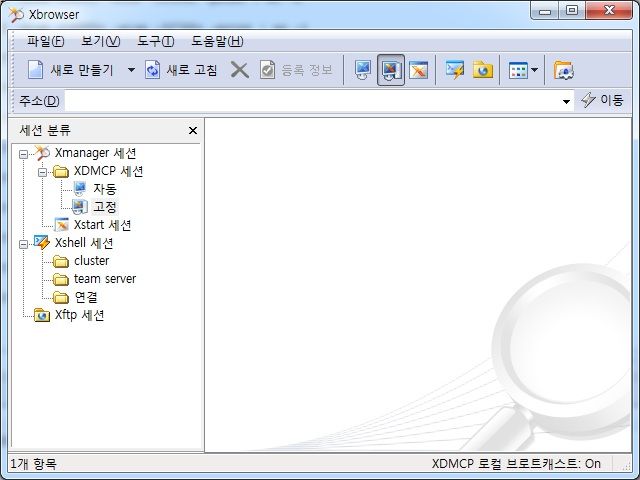Click the Xftp 세션 folder tree icon
The width and height of the screenshot is (640, 480).
(x=42, y=315)
